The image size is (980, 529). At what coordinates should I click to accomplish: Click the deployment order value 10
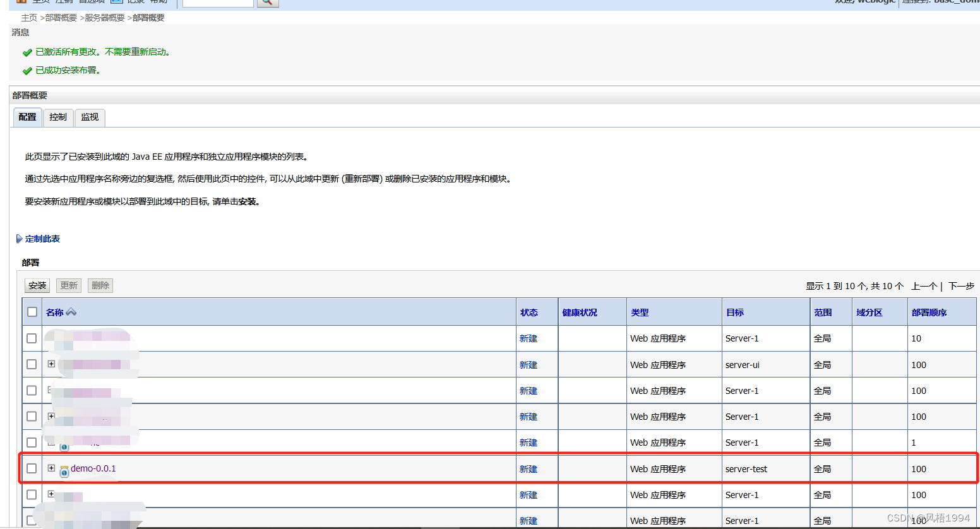pos(916,338)
